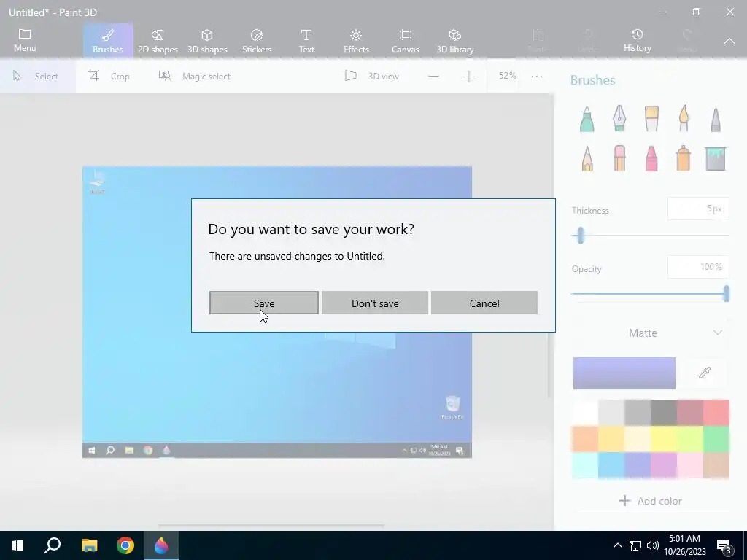Click the Opacity value field
This screenshot has width=747, height=560.
pyautogui.click(x=698, y=267)
